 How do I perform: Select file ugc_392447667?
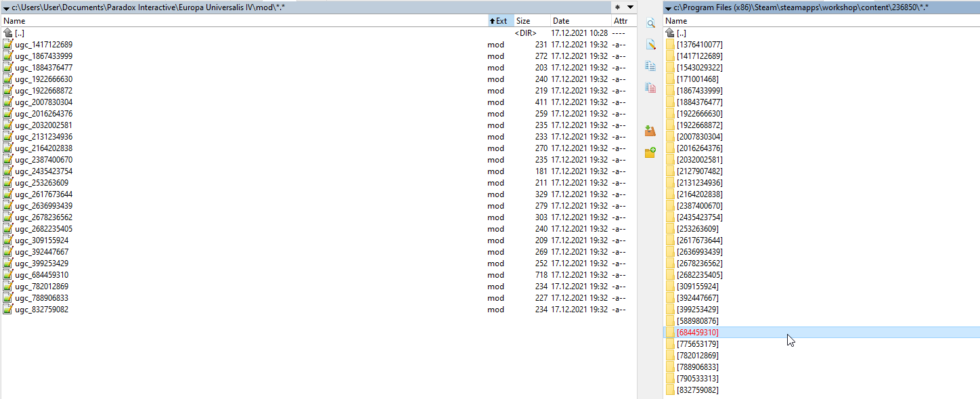(x=318, y=252)
